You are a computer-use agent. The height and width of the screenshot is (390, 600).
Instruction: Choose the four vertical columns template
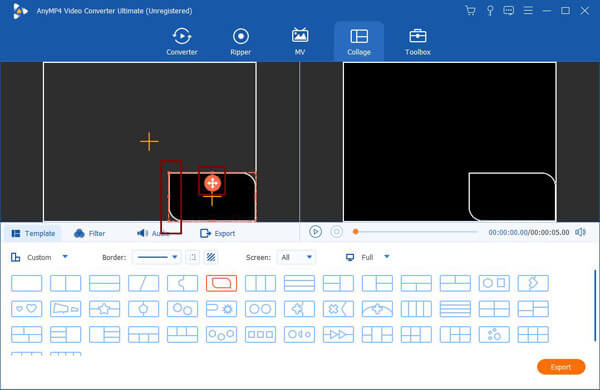(416, 308)
